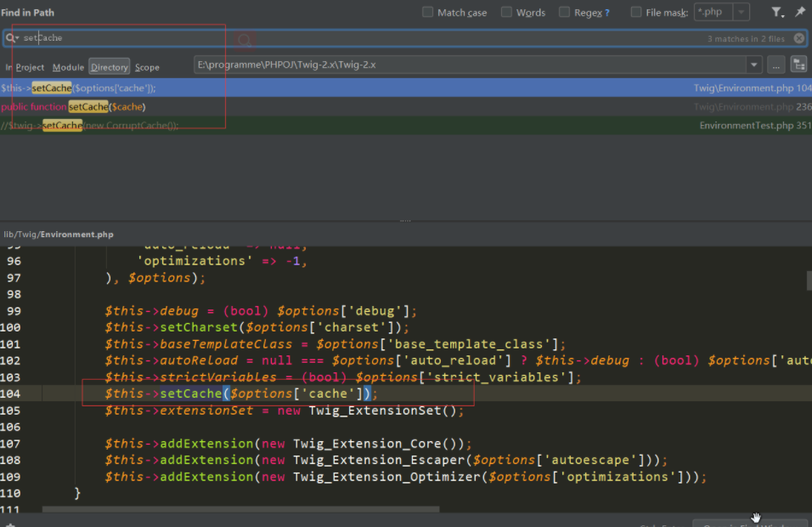Enable the Match case checkbox
Image resolution: width=812 pixels, height=527 pixels.
428,13
